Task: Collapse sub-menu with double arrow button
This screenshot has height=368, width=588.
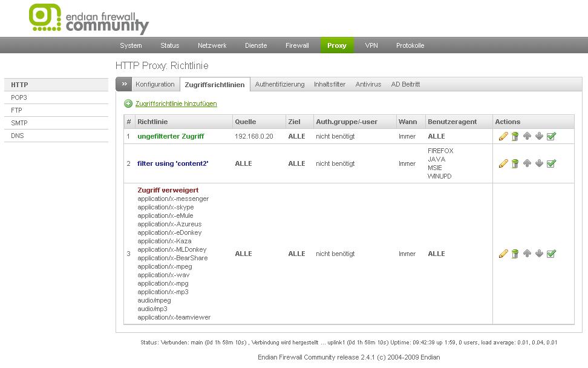Action: tap(123, 84)
